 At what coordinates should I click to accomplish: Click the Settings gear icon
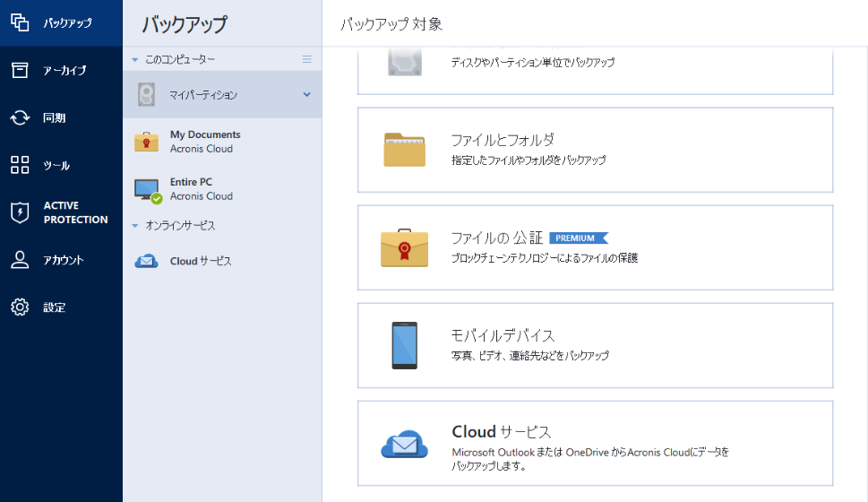point(20,307)
